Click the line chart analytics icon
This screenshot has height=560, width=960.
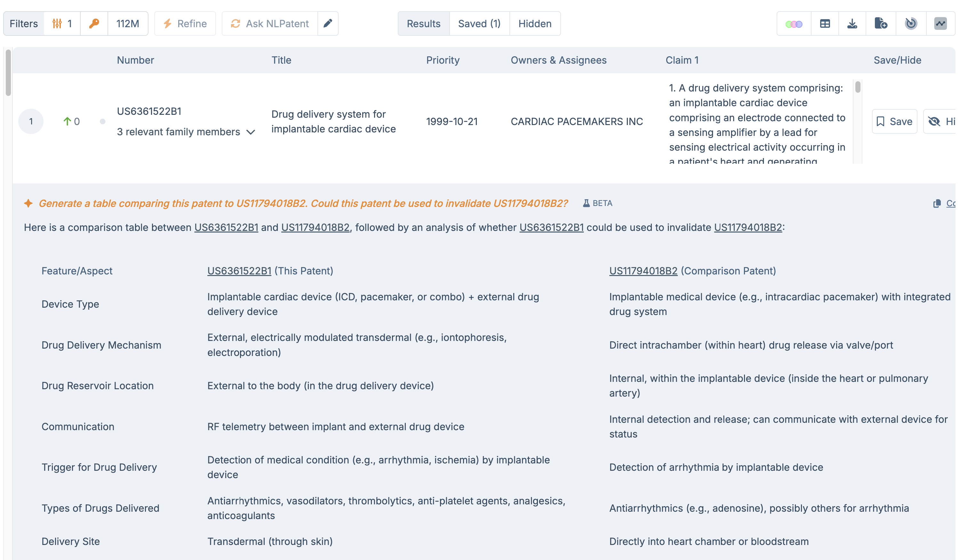(x=940, y=24)
